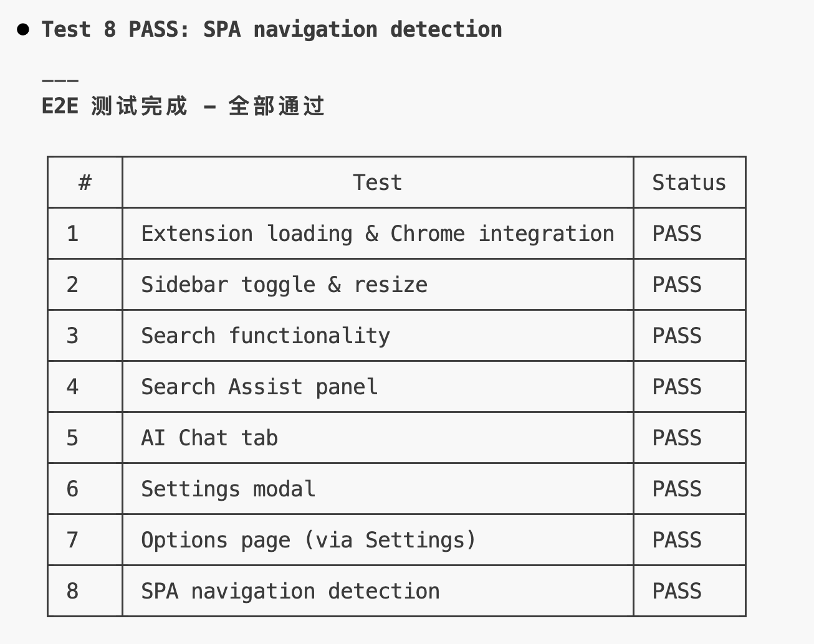
Task: Click the "Test 8 PASS" heading line
Action: (x=272, y=29)
